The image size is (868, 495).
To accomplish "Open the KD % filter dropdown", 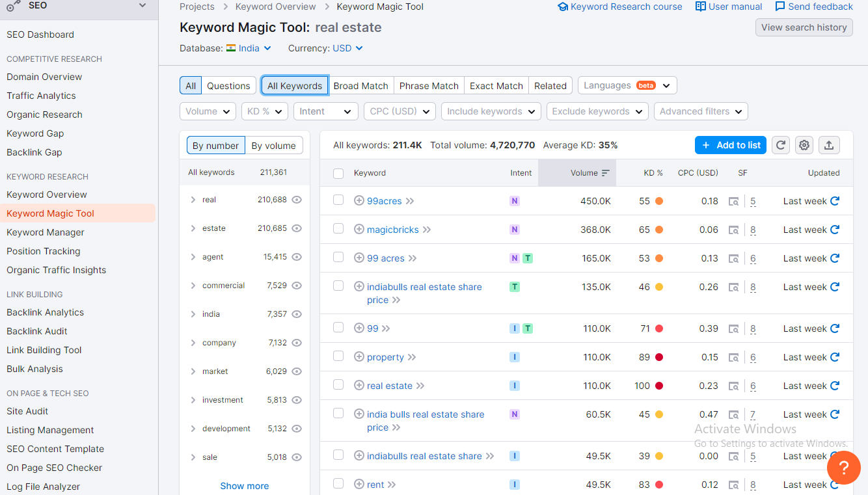I will coord(265,111).
